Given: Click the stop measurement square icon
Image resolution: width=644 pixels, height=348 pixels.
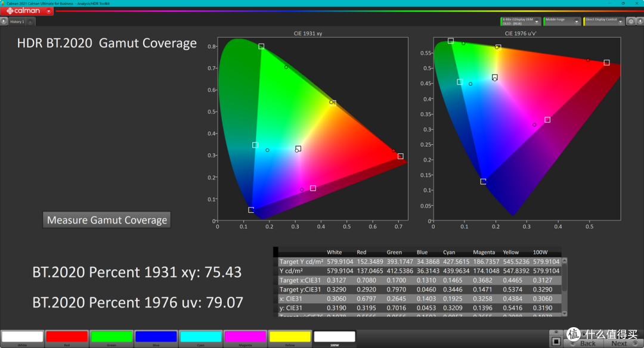Looking at the screenshot, I should (x=556, y=341).
